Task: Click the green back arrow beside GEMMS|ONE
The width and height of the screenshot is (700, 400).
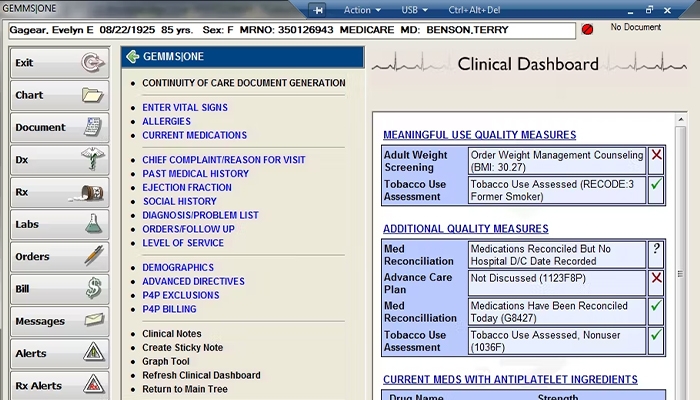Action: click(133, 57)
